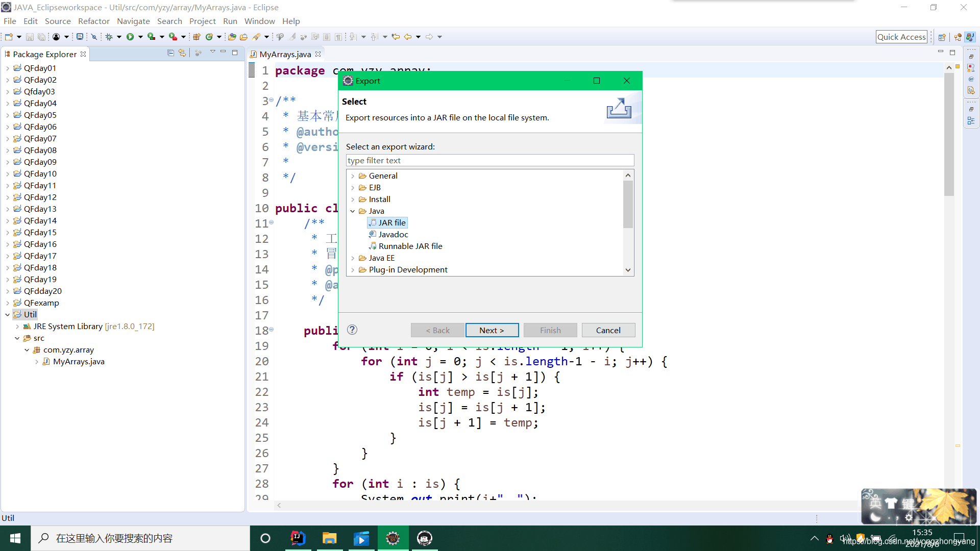980x551 pixels.
Task: Select the QFexamp project
Action: tap(41, 303)
